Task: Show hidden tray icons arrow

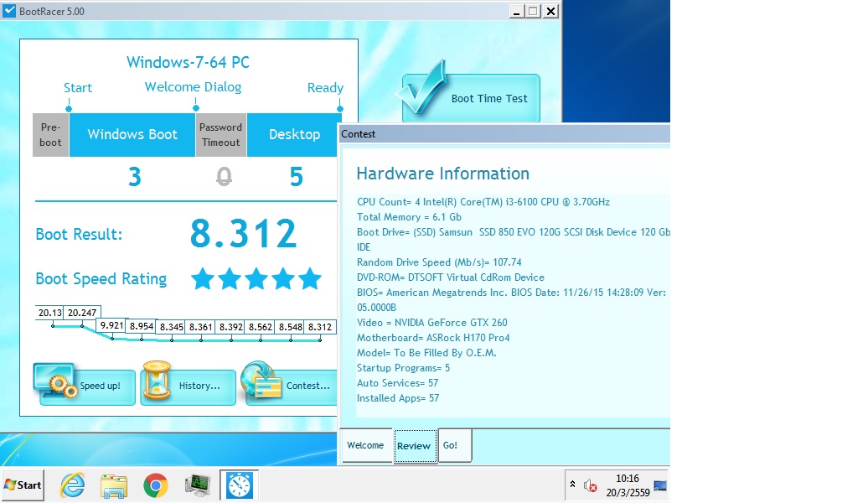Action: pyautogui.click(x=572, y=485)
